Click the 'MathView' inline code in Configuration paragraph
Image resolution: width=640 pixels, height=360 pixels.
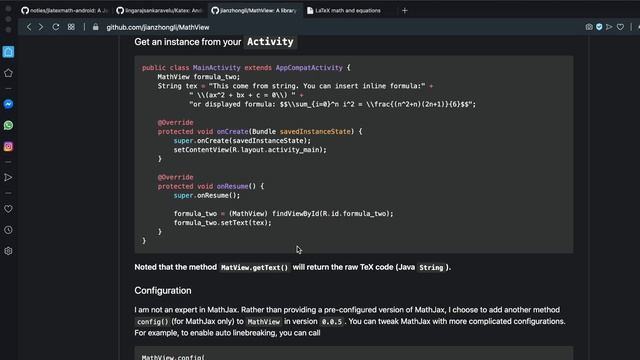click(264, 322)
